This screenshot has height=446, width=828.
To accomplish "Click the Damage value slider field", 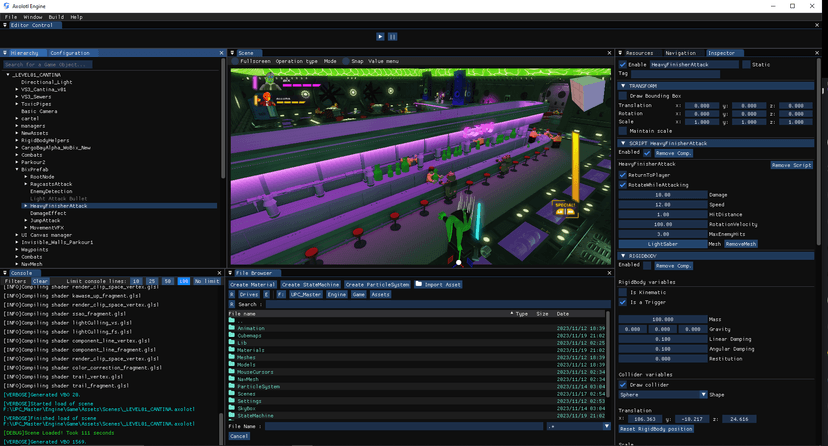I will [662, 195].
